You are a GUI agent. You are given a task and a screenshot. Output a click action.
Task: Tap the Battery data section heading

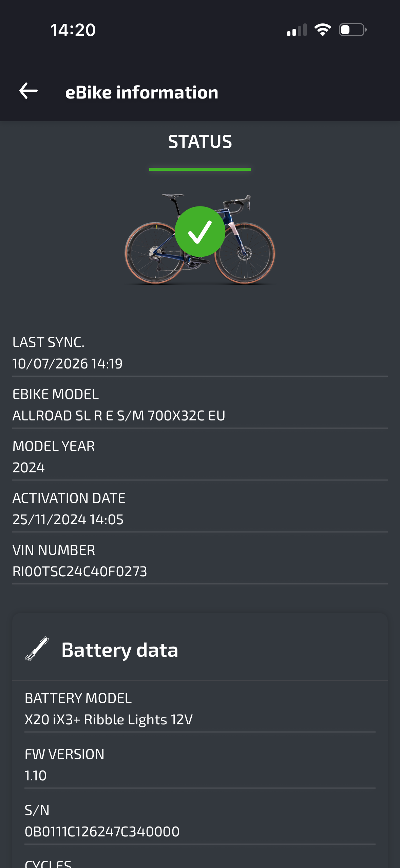pyautogui.click(x=120, y=650)
